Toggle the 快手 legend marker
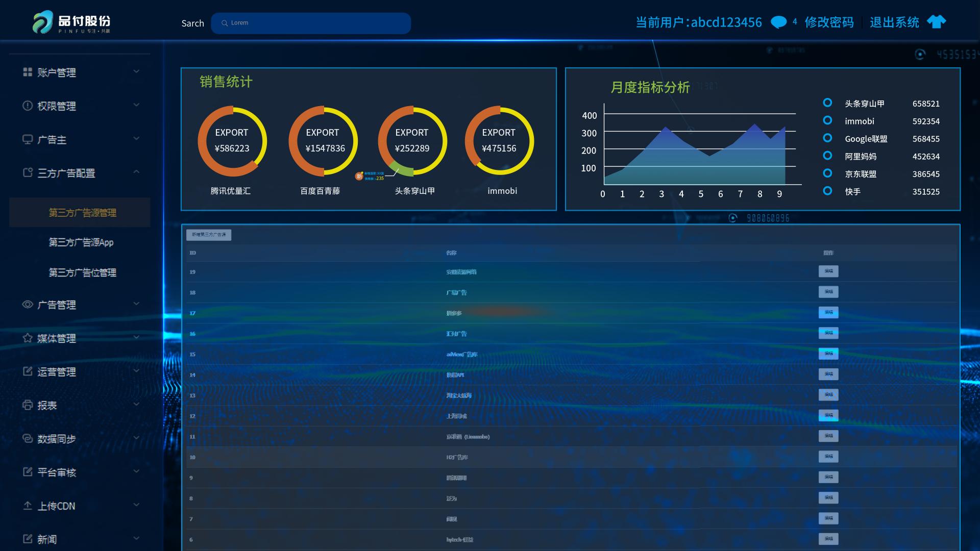The height and width of the screenshot is (551, 980). tap(827, 191)
